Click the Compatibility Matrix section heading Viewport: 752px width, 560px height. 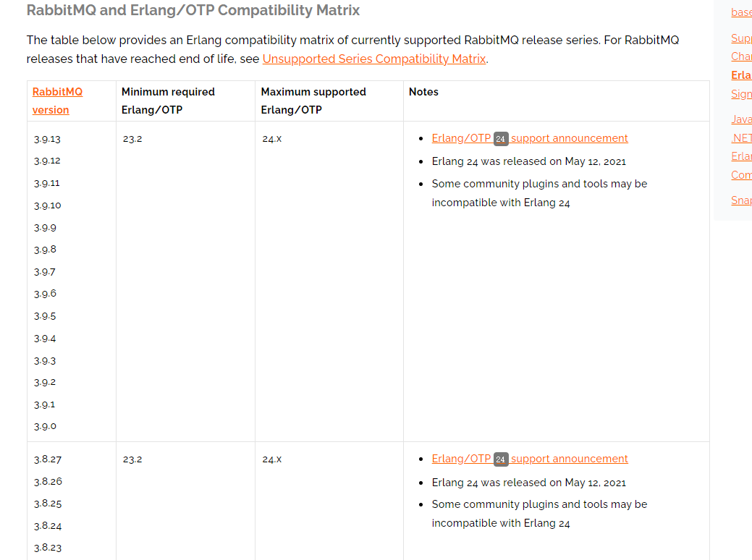tap(193, 10)
